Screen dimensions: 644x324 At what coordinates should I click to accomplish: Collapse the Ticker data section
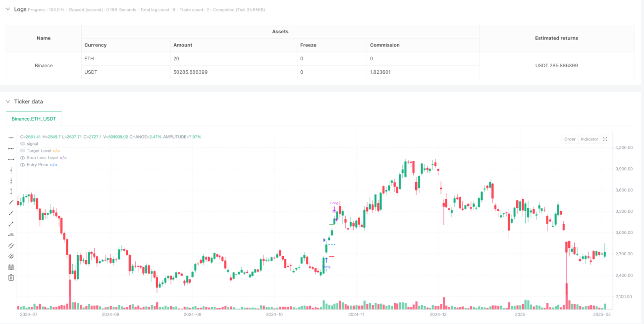8,101
